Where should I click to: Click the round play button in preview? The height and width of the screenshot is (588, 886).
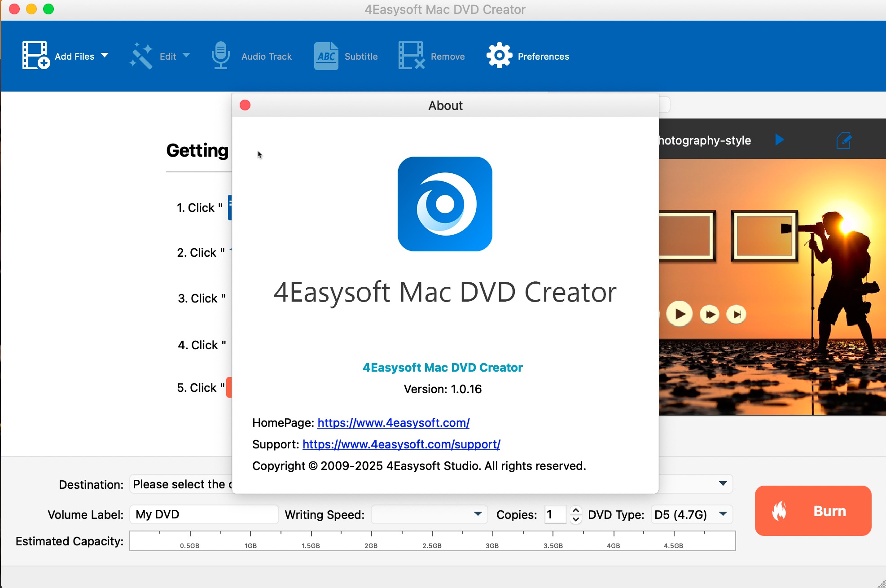pos(680,314)
